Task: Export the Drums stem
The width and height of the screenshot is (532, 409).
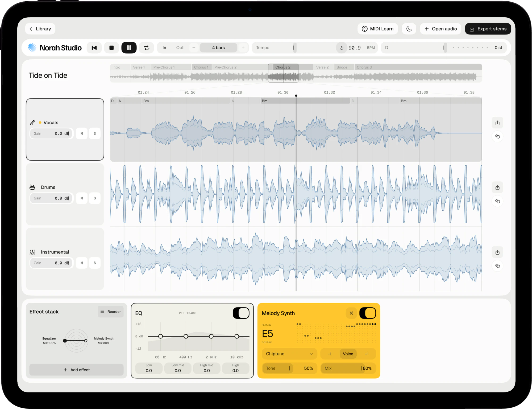Action: pos(497,187)
